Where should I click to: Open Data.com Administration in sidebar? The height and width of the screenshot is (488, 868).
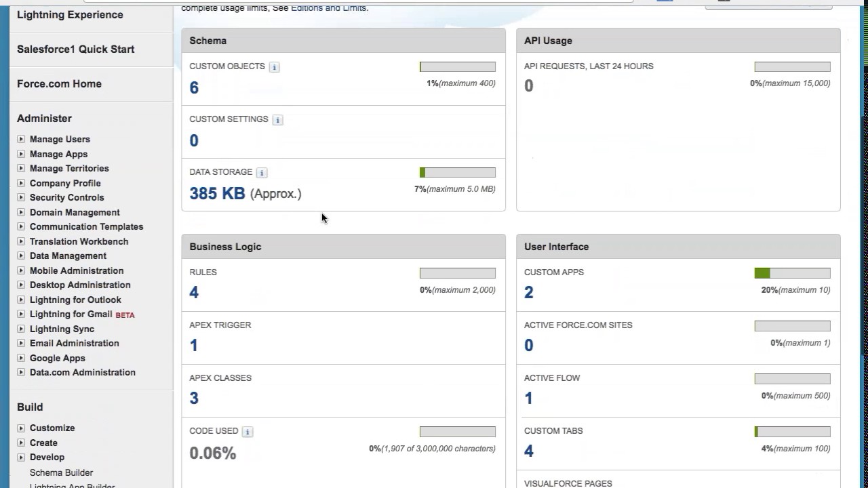pos(83,372)
